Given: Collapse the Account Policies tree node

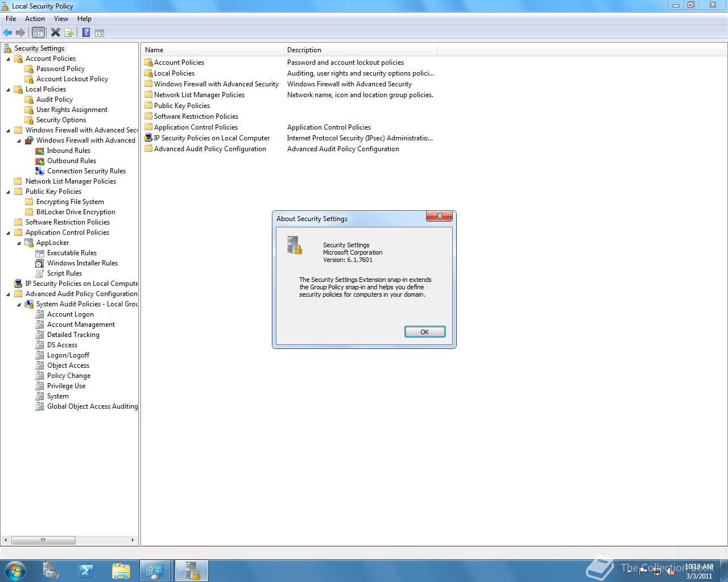Looking at the screenshot, I should [8, 59].
